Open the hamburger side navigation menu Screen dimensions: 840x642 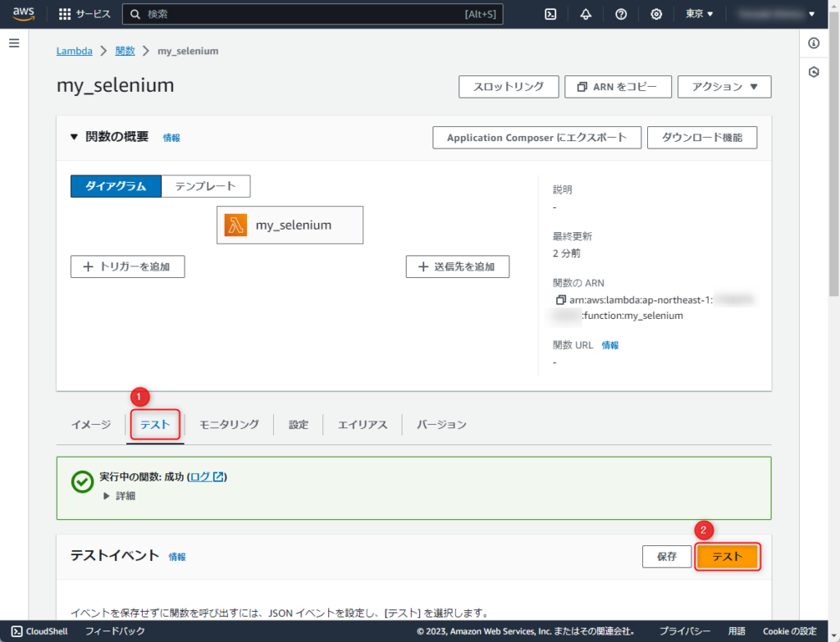(15, 43)
